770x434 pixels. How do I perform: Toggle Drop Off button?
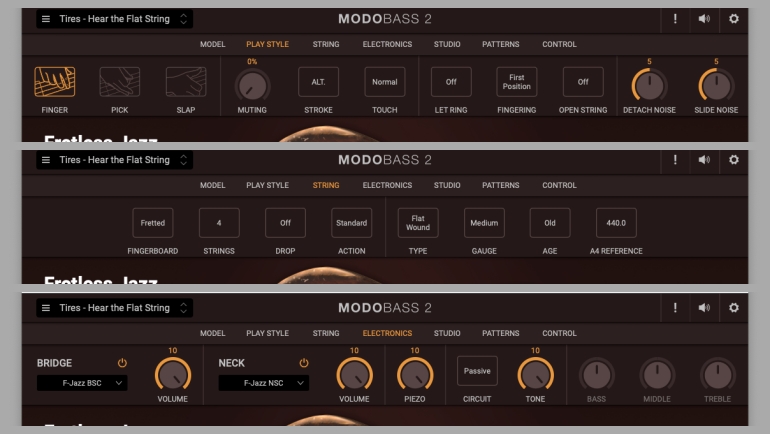click(x=285, y=222)
